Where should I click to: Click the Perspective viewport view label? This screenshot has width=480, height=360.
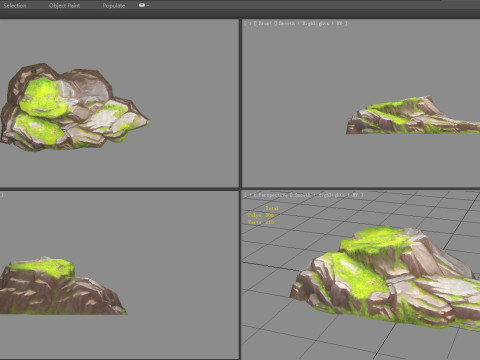272,195
